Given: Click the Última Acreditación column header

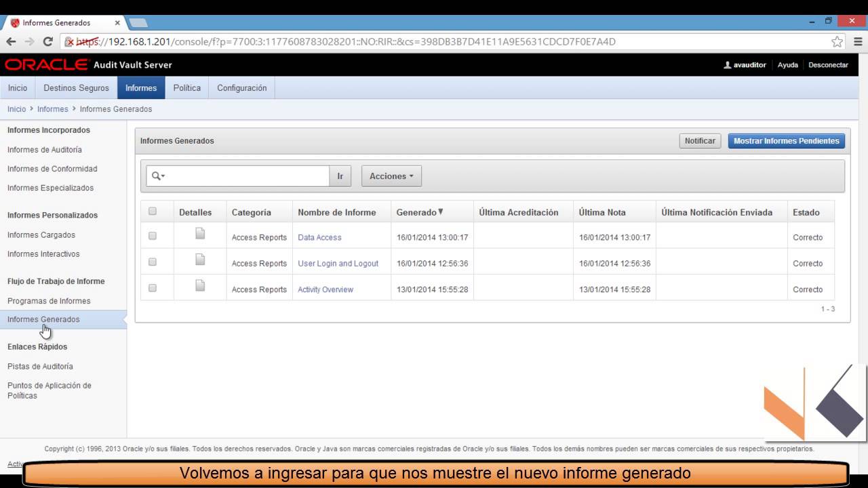Looking at the screenshot, I should pos(519,212).
